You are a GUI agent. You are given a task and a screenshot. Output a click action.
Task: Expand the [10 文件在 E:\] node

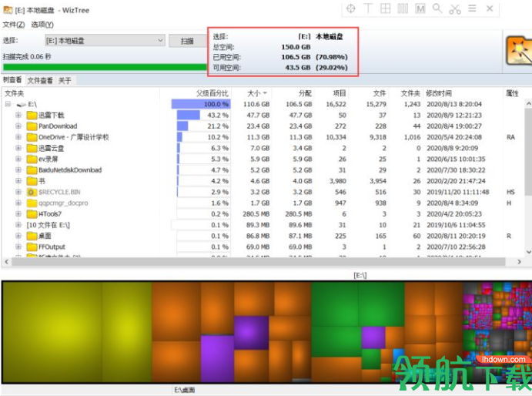[18, 224]
